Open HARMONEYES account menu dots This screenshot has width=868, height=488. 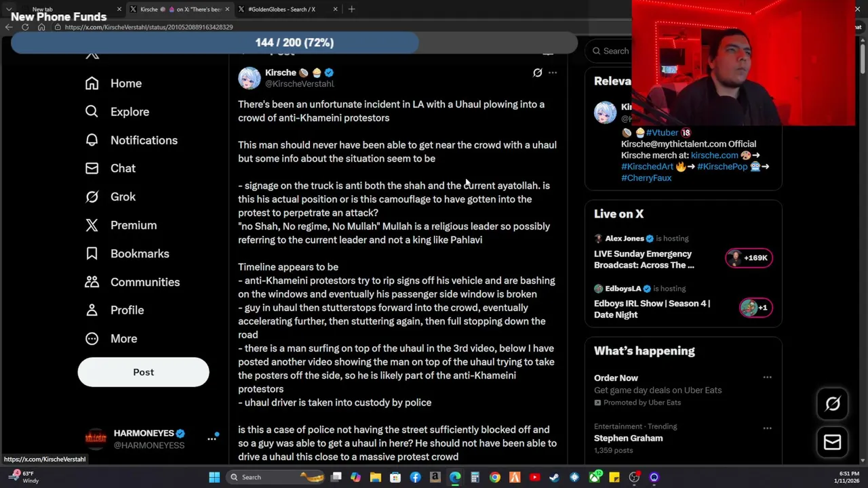click(212, 439)
